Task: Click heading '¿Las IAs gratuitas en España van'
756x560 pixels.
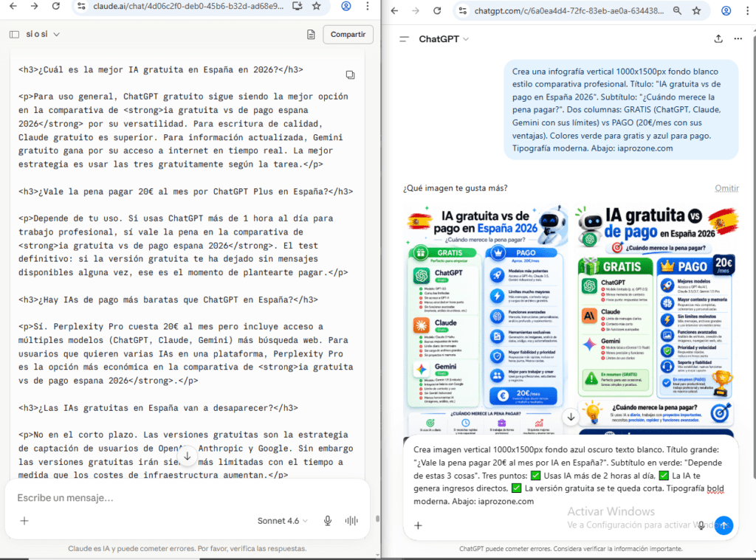Action: pos(158,408)
